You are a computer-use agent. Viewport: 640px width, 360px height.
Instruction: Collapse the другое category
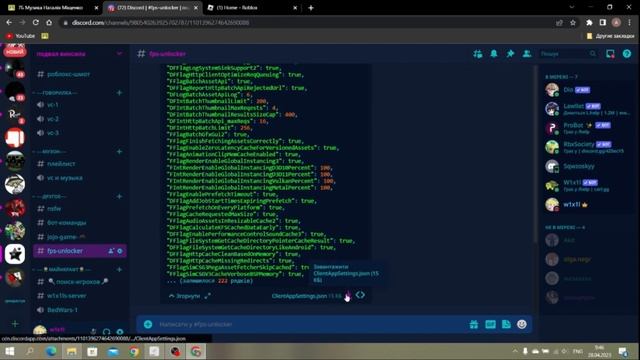(51, 196)
